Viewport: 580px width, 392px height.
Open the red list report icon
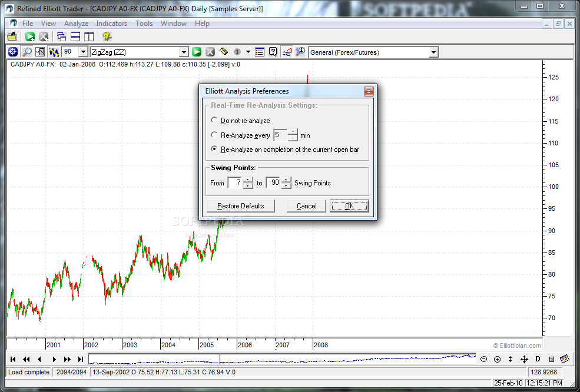tap(260, 52)
